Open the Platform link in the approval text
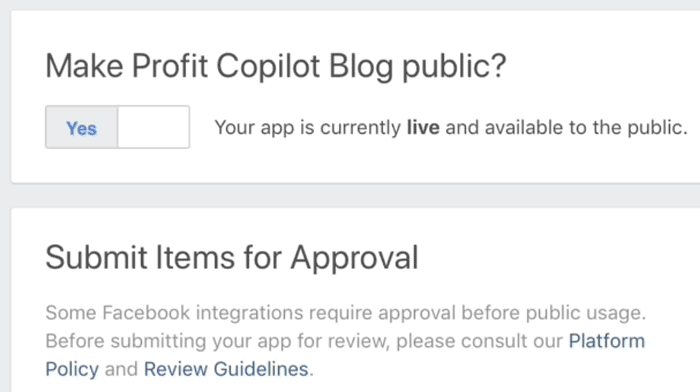This screenshot has width=700, height=392. pos(607,341)
